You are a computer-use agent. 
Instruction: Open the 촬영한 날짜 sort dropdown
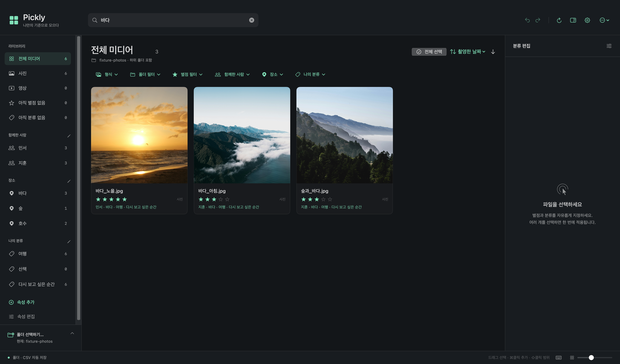point(468,52)
